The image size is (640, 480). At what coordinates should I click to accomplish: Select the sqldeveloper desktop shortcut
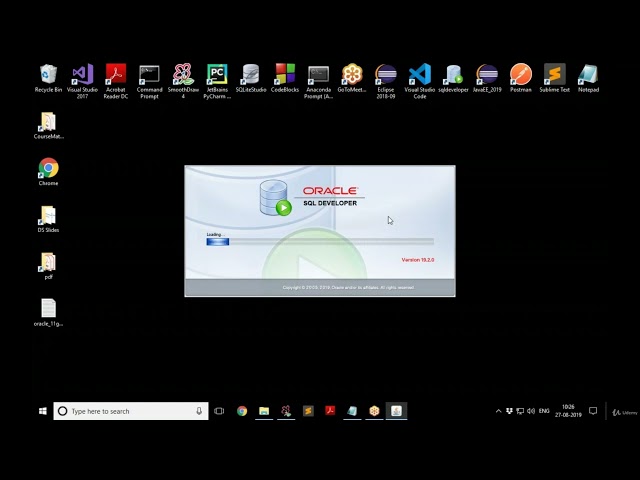pos(453,78)
